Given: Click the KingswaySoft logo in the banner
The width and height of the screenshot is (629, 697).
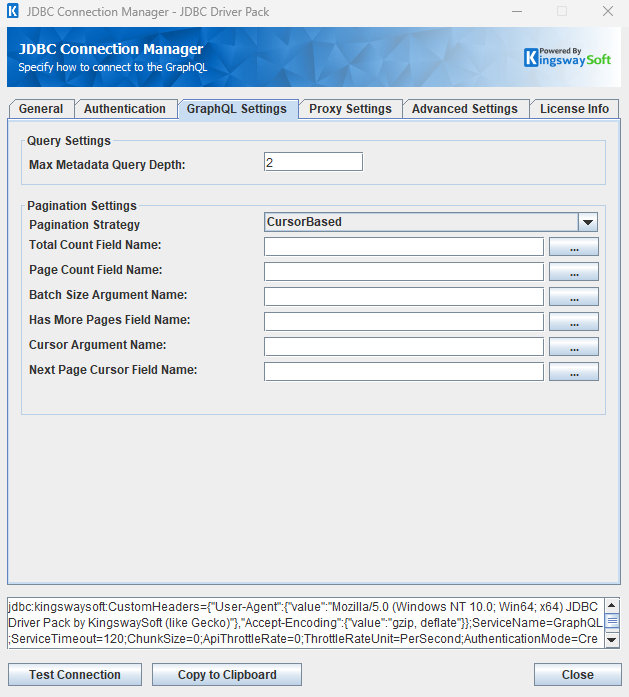Looking at the screenshot, I should click(x=567, y=57).
